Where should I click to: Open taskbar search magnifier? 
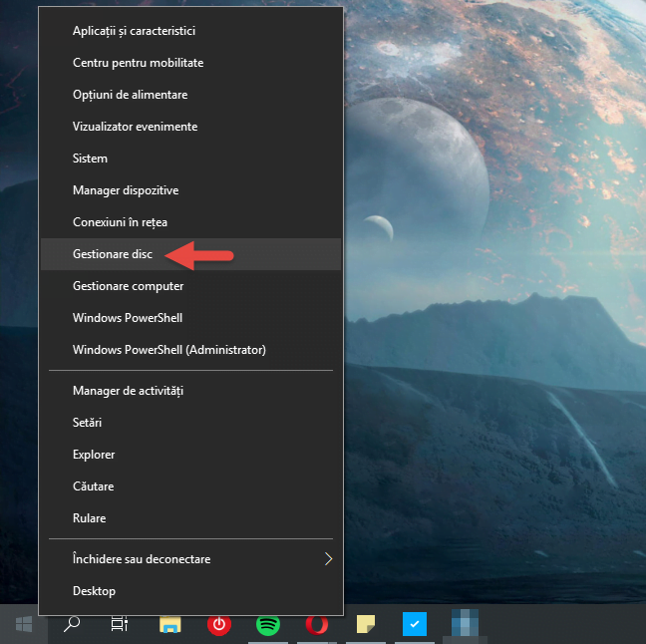tap(72, 624)
